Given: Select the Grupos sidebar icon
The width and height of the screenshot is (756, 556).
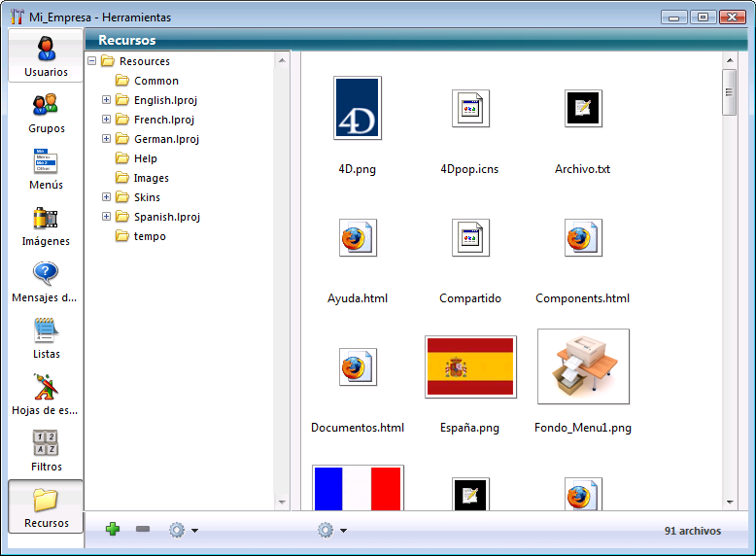Looking at the screenshot, I should coord(46,112).
